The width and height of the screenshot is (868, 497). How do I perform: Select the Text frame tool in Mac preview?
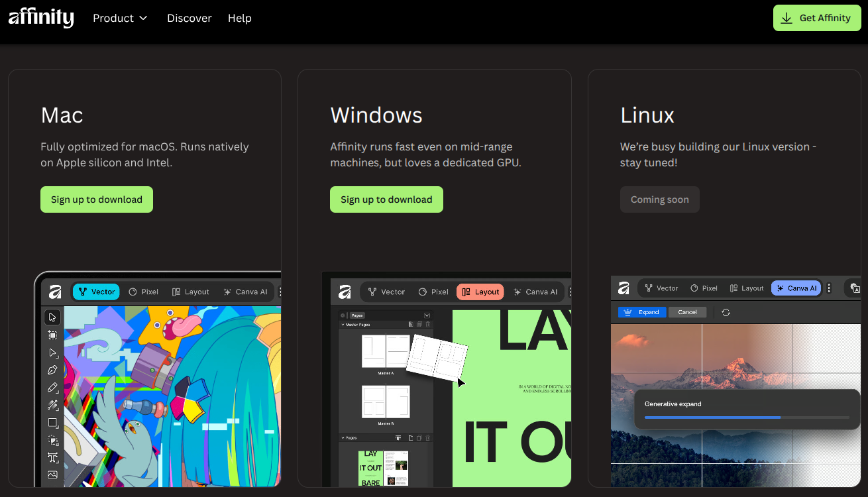click(52, 458)
